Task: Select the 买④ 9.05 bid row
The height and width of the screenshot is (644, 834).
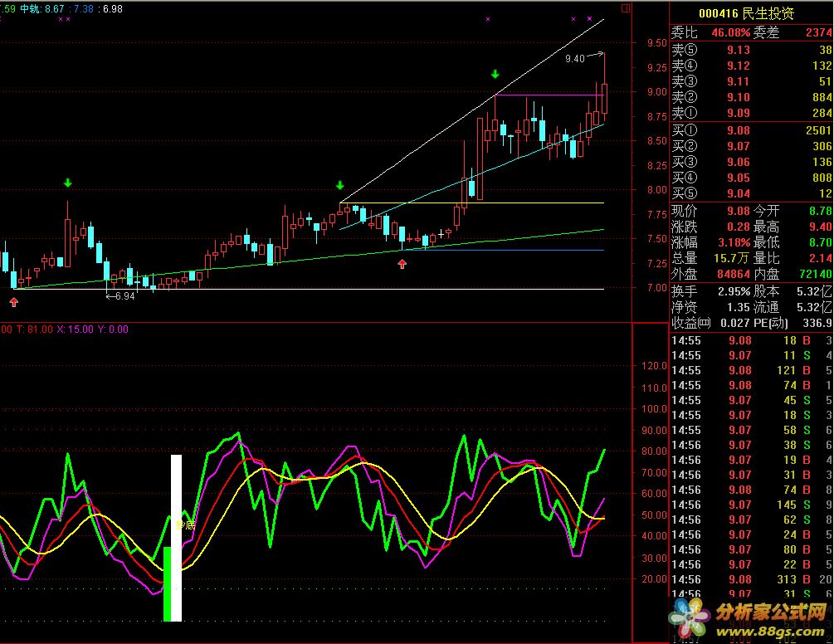Action: point(751,178)
